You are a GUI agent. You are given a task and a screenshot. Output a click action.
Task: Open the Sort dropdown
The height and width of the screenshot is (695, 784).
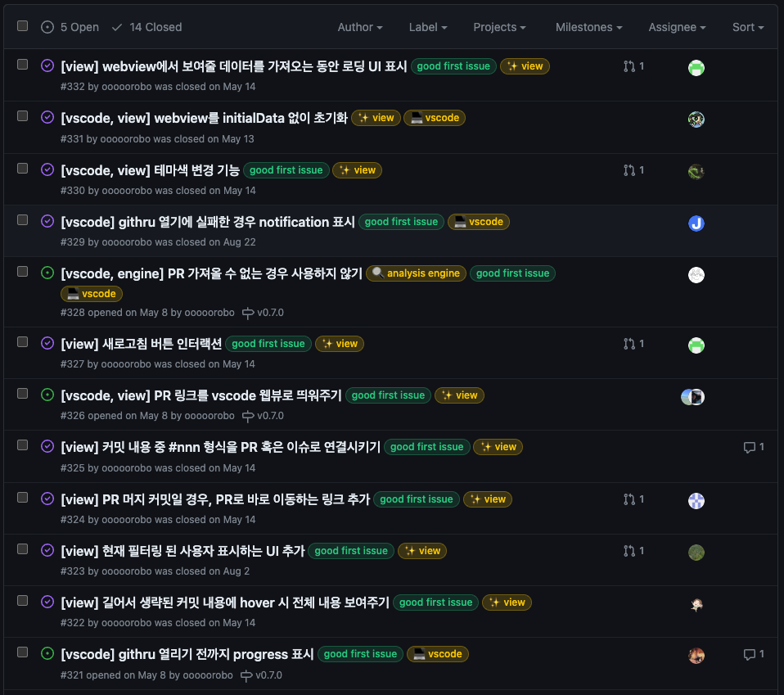click(x=748, y=27)
